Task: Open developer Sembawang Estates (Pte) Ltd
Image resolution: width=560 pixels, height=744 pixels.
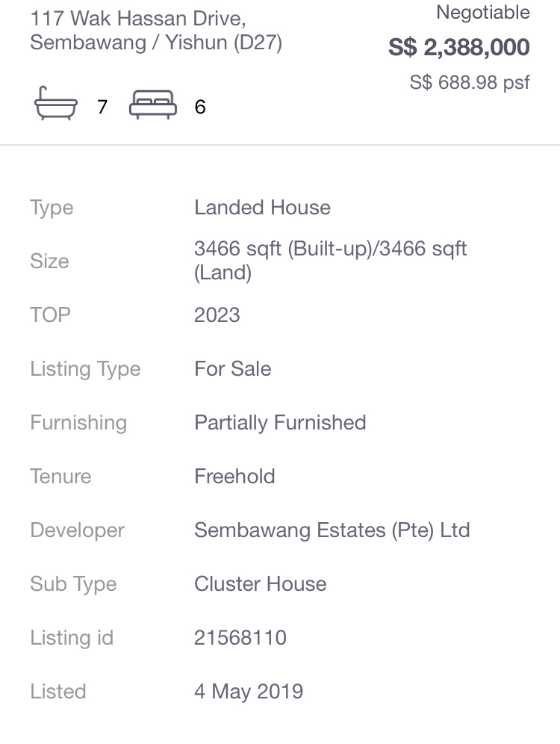Action: (332, 530)
